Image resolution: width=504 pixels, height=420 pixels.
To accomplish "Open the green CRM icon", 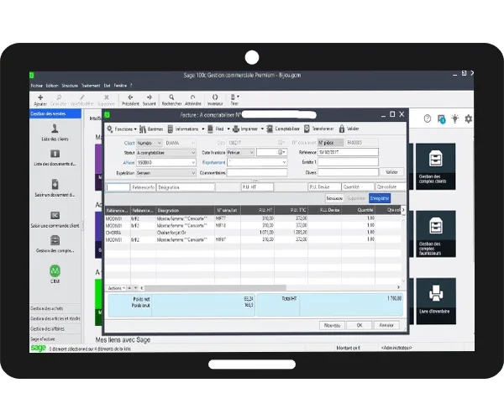I will 55,270.
